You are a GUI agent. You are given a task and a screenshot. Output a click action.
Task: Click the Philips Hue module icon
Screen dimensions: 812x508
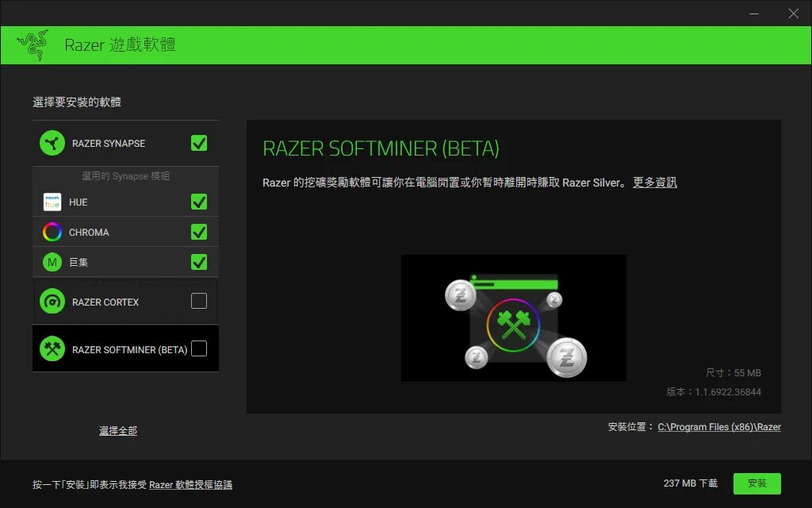pos(52,202)
